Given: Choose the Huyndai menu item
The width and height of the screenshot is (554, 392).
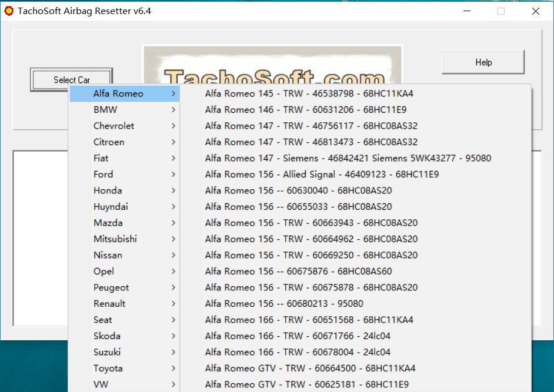Looking at the screenshot, I should 124,207.
